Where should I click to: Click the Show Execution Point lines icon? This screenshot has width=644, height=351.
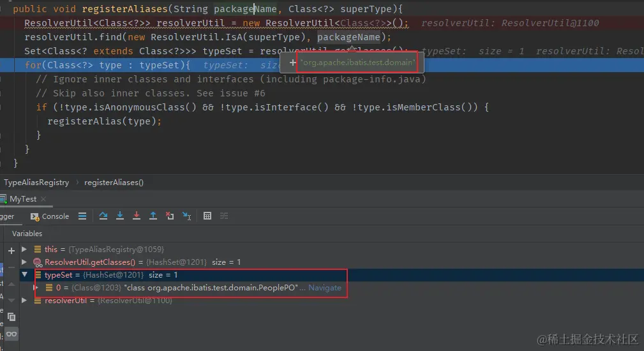[x=82, y=216]
